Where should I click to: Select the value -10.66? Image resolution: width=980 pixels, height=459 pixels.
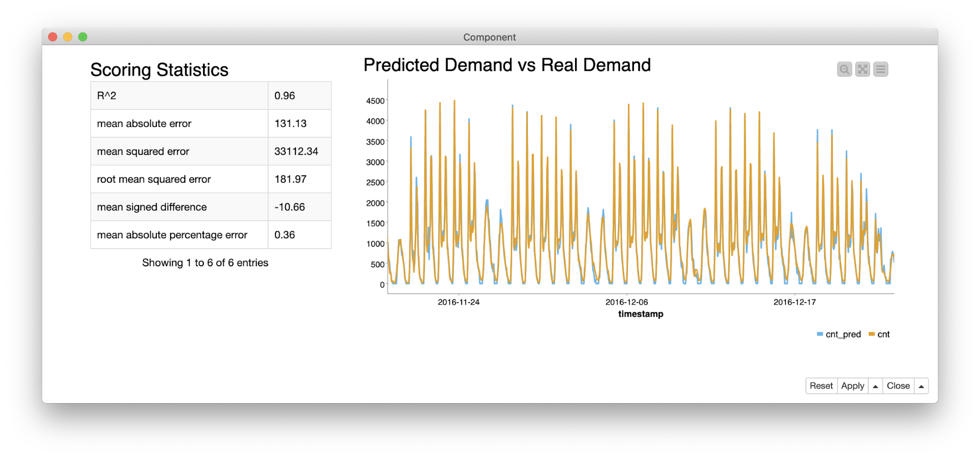290,207
